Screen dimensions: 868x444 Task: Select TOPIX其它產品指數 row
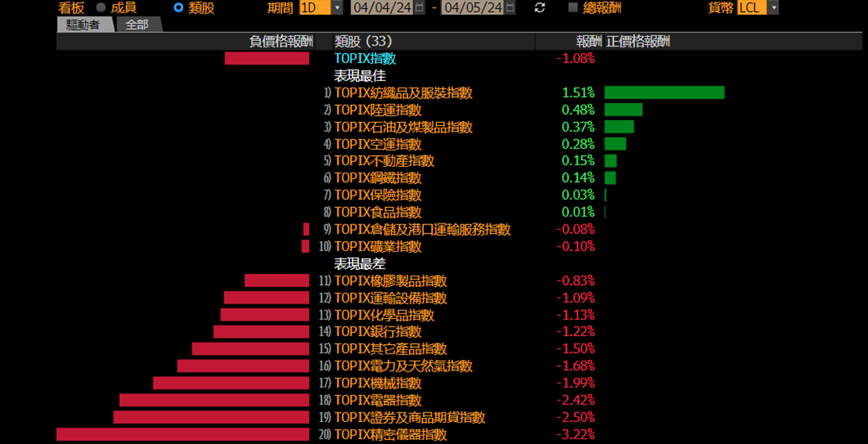[x=391, y=349]
